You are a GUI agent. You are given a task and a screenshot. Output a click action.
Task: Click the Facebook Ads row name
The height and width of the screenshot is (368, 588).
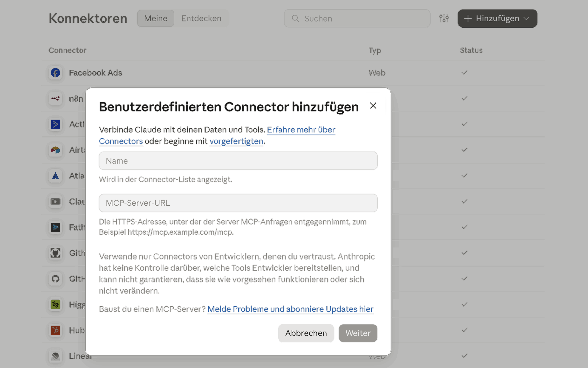(96, 73)
